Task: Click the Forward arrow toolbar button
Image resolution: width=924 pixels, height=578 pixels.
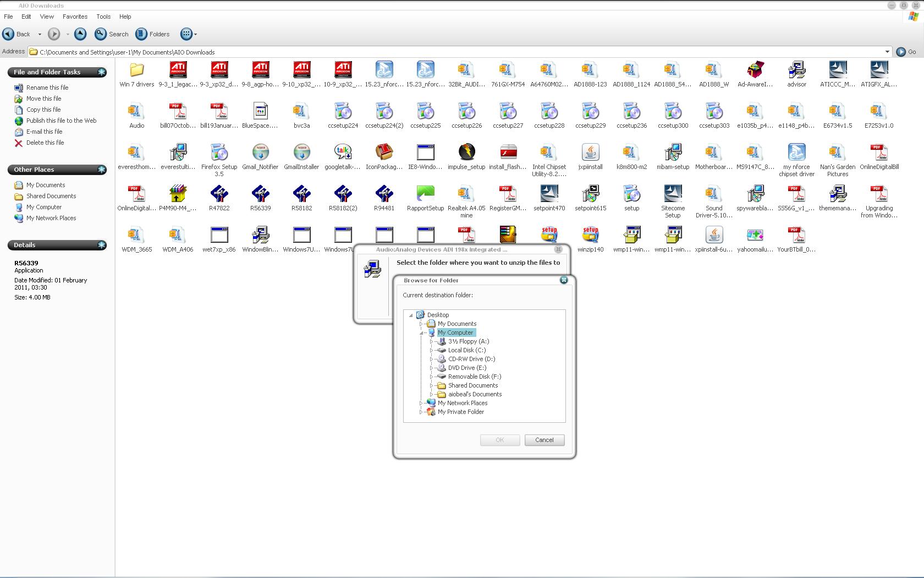Action: click(x=54, y=34)
